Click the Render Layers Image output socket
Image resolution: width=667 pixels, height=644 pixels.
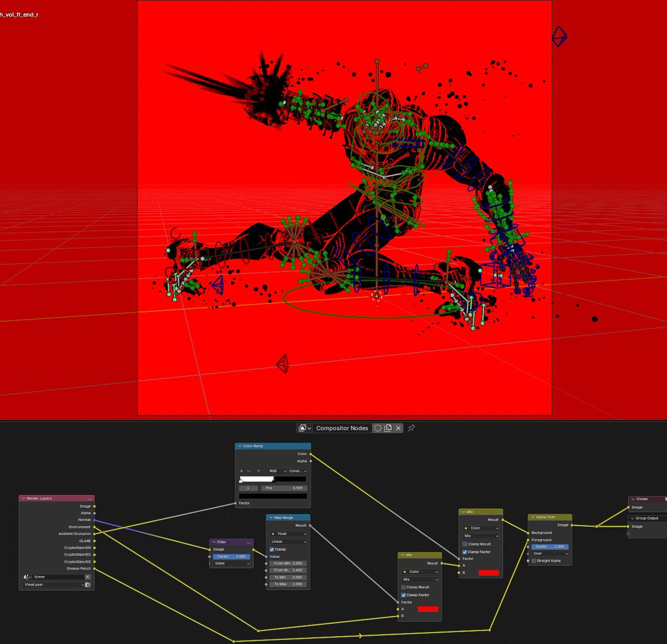pos(94,506)
